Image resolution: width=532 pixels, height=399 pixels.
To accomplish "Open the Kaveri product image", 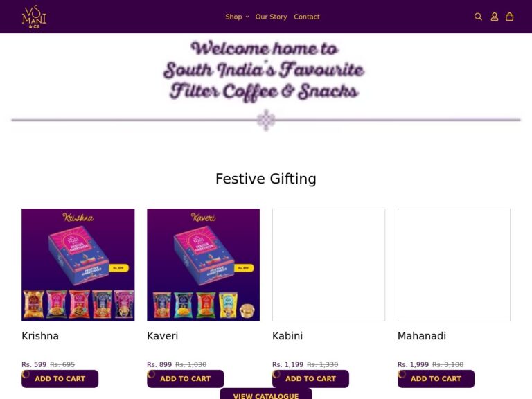I will click(203, 265).
